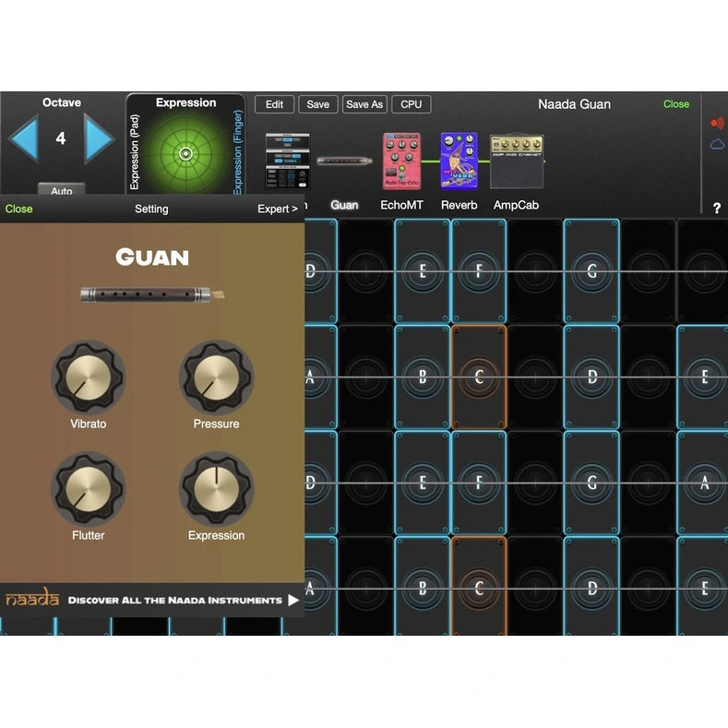
Task: Tap the B pad in second row
Action: pyautogui.click(x=422, y=377)
